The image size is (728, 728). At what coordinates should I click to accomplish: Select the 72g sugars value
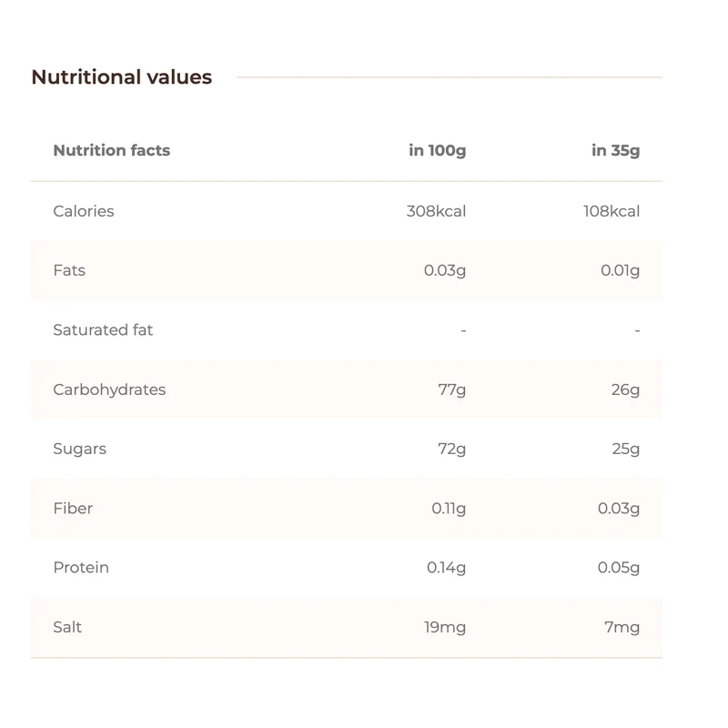(x=451, y=450)
